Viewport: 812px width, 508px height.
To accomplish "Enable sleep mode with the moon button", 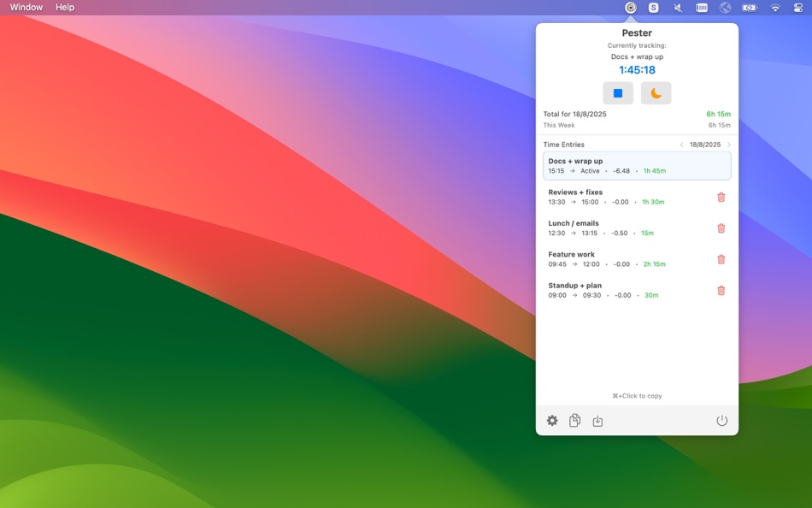I will click(x=656, y=92).
